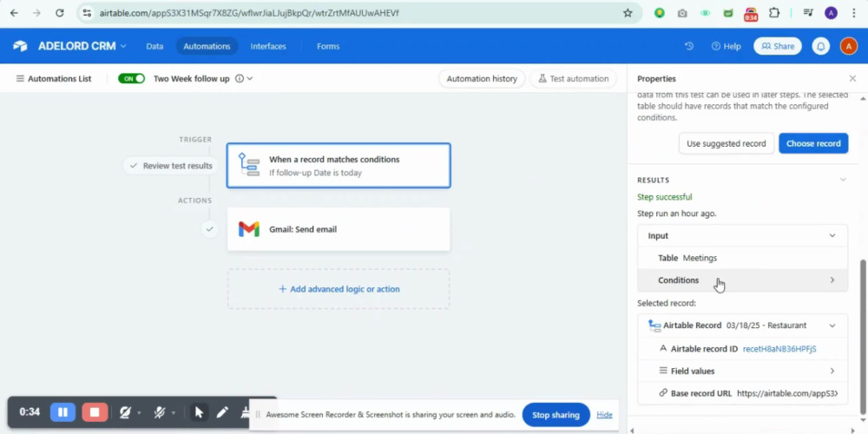Toggle the muted microphone icon in recorder bar
This screenshot has height=434, width=868.
click(x=160, y=412)
